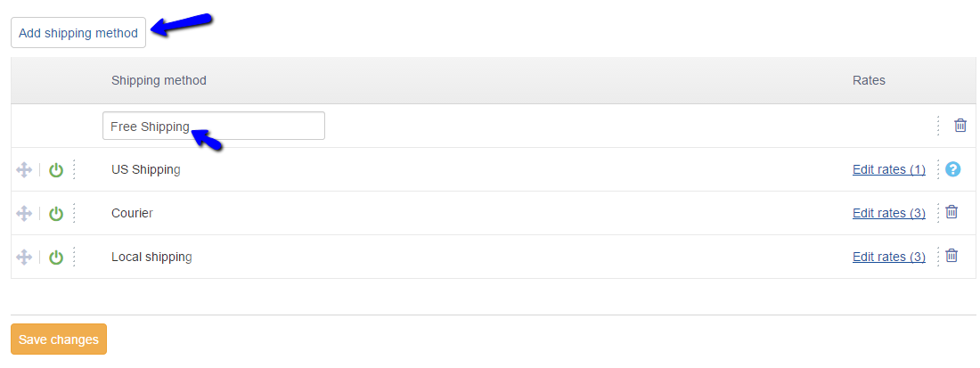
Task: Toggle Courier shipping power switch
Action: click(x=56, y=213)
